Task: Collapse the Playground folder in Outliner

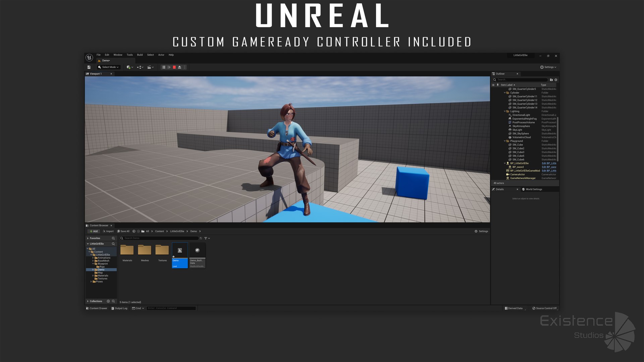Action: [x=505, y=141]
